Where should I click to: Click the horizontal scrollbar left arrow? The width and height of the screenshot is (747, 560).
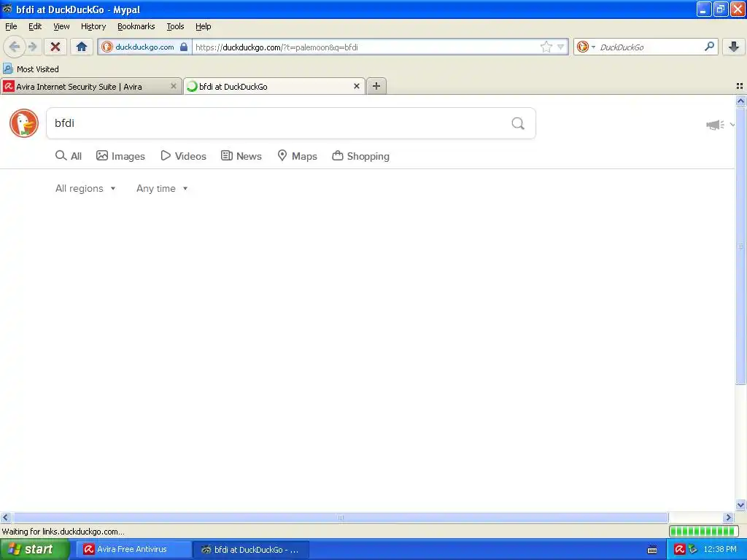point(6,517)
